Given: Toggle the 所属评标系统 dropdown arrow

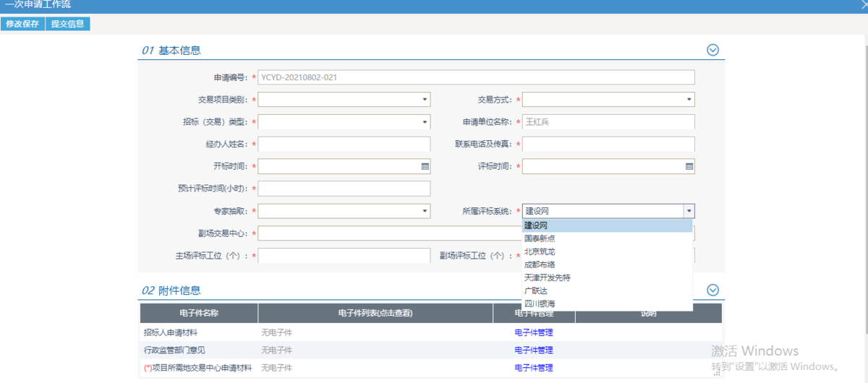Looking at the screenshot, I should click(689, 211).
